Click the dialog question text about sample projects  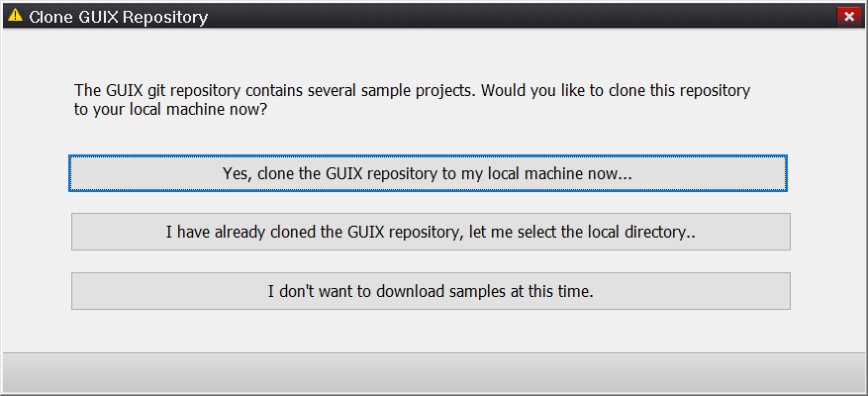point(412,91)
